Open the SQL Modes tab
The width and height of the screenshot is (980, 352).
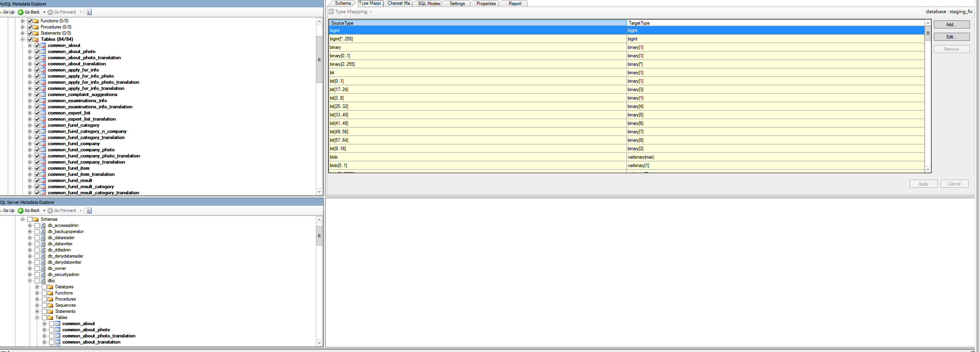point(429,3)
